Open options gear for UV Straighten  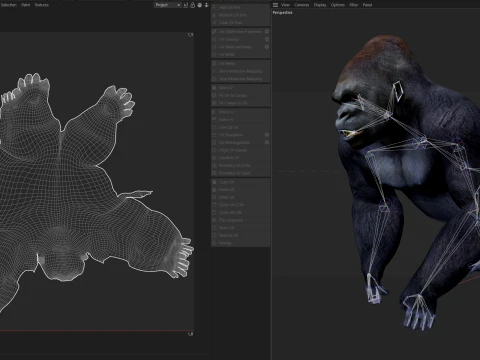[267, 135]
